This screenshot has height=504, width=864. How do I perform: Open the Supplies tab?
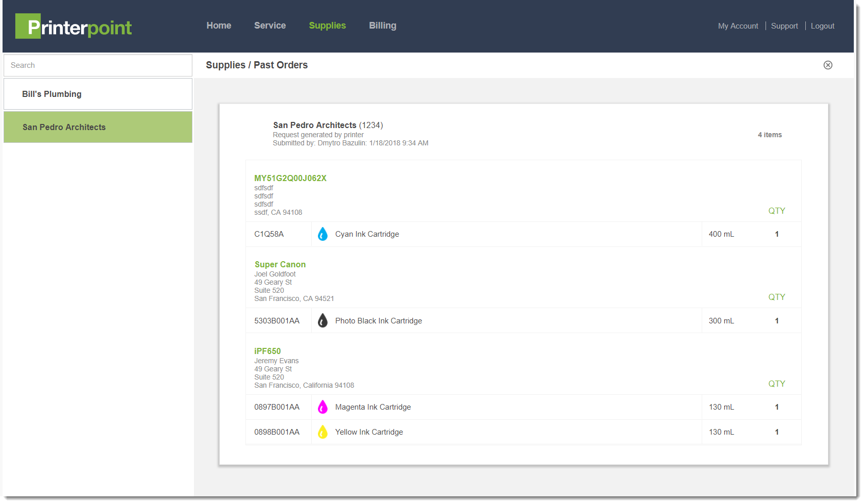[327, 26]
